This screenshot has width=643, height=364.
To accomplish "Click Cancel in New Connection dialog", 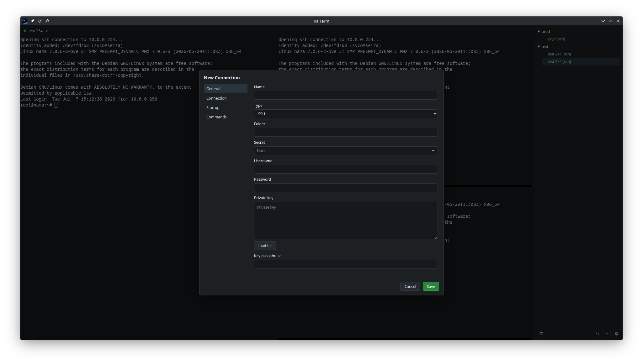I will coord(410,286).
